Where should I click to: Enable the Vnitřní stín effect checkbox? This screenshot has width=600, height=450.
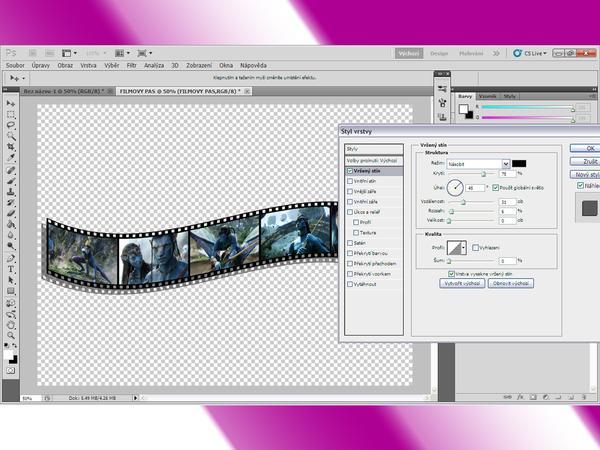click(x=349, y=182)
